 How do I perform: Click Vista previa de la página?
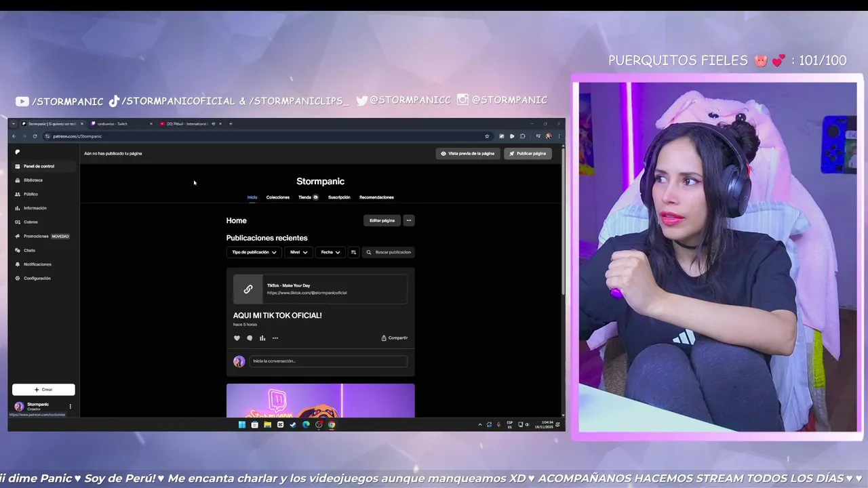(x=468, y=153)
